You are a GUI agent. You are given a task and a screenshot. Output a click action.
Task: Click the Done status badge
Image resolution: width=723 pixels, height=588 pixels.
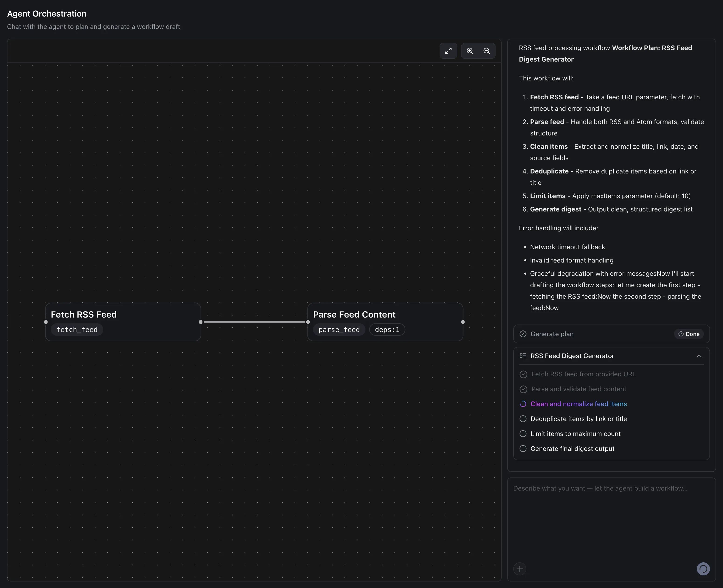[x=689, y=334]
